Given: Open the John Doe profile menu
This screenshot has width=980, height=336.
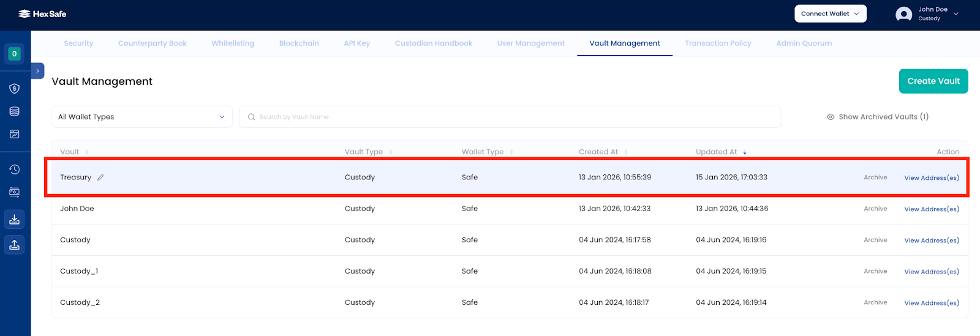Looking at the screenshot, I should pos(927,13).
